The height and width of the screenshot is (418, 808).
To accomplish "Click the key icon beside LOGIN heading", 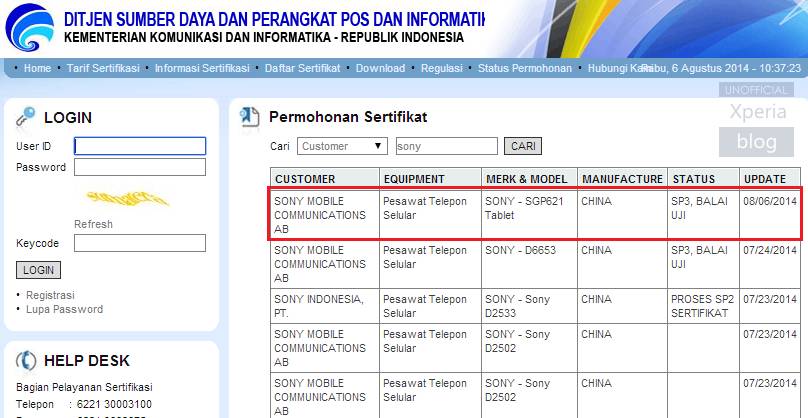I will click(26, 116).
